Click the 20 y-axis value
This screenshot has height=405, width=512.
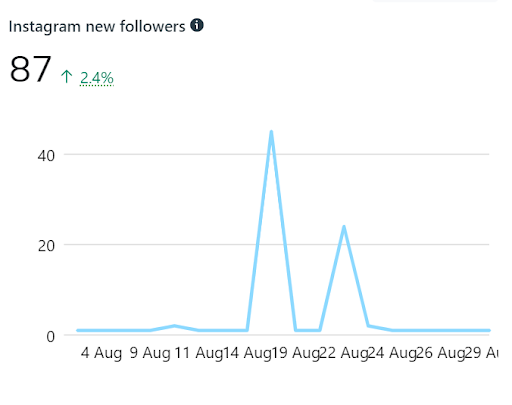(x=46, y=246)
